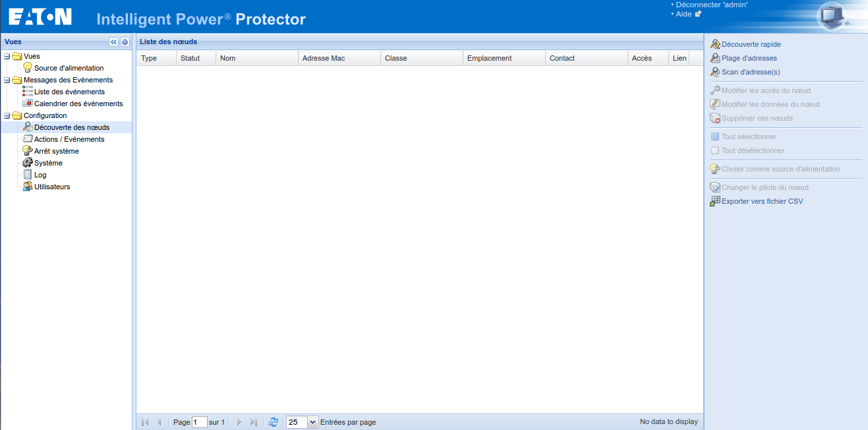Click the Découverte des nœuds magnifier icon

(28, 127)
